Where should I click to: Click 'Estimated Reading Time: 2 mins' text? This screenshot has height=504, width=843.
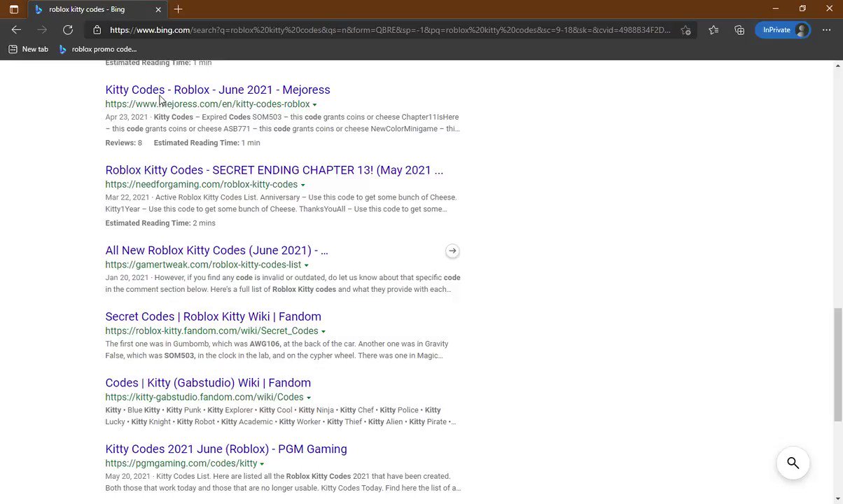160,223
